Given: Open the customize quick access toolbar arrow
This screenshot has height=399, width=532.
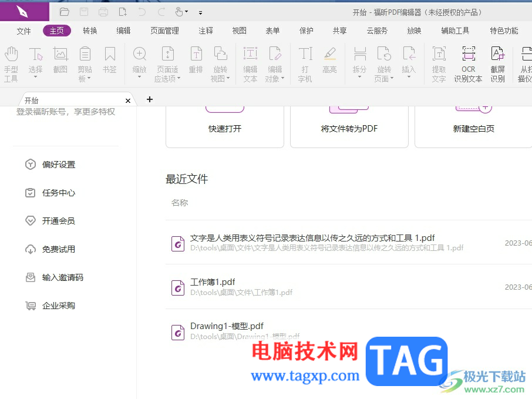Looking at the screenshot, I should (200, 13).
